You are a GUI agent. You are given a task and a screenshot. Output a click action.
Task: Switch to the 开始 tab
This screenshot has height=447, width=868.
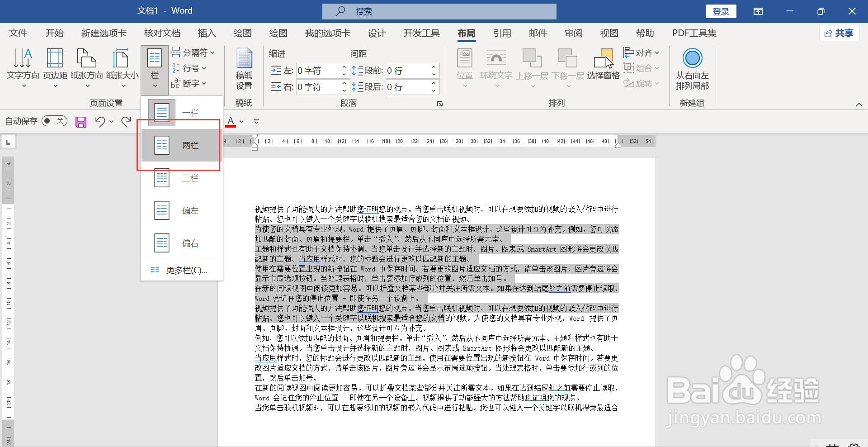[x=55, y=33]
